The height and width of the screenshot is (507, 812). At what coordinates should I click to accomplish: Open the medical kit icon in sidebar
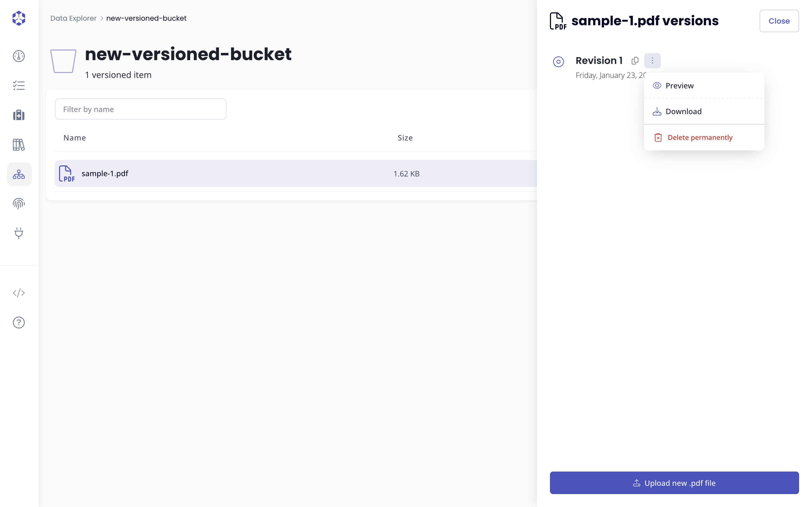(x=19, y=115)
